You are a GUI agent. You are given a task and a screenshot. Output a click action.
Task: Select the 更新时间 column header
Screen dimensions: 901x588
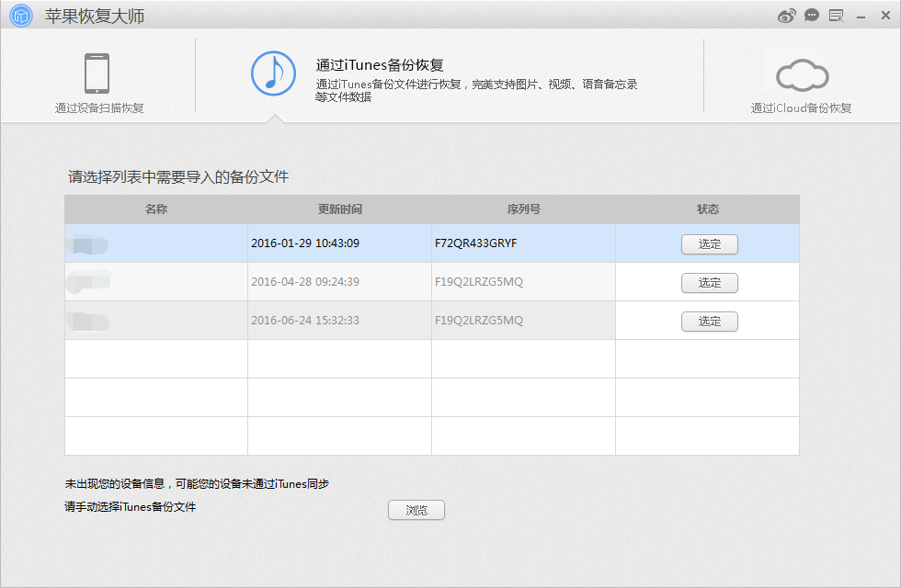coord(340,209)
